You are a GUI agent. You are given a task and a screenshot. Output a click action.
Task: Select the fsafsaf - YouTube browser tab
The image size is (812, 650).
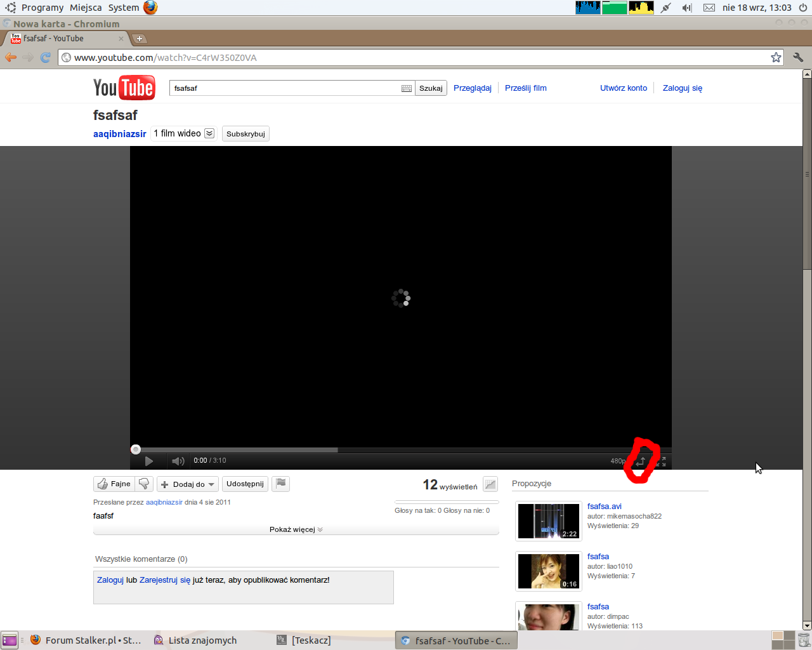[x=67, y=39]
